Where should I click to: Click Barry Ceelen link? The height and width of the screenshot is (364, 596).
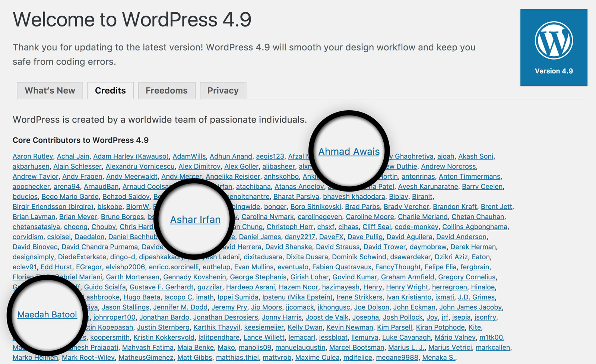pyautogui.click(x=482, y=187)
